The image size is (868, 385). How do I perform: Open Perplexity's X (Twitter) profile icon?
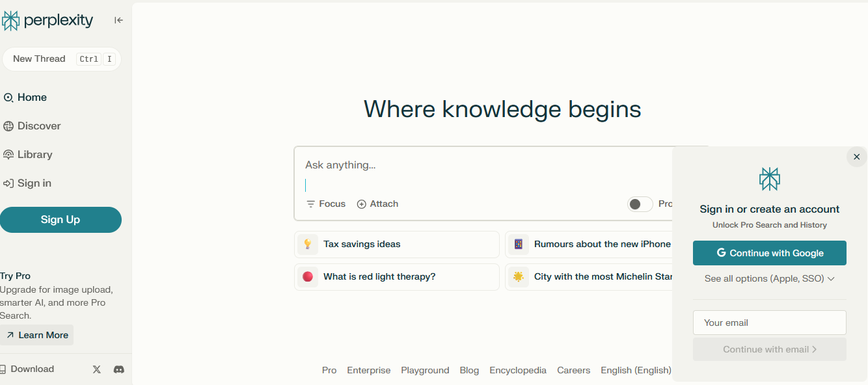pos(97,369)
